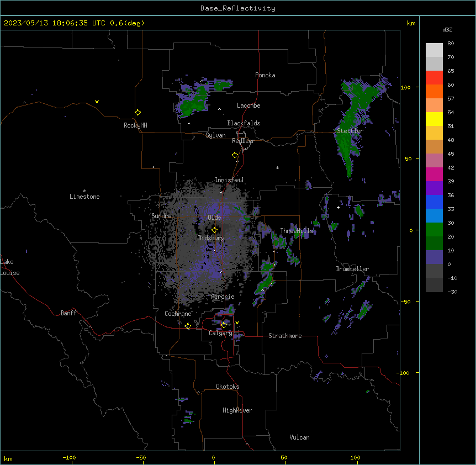Click the Ponoka city label
Image resolution: width=476 pixels, height=465 pixels.
click(x=265, y=75)
